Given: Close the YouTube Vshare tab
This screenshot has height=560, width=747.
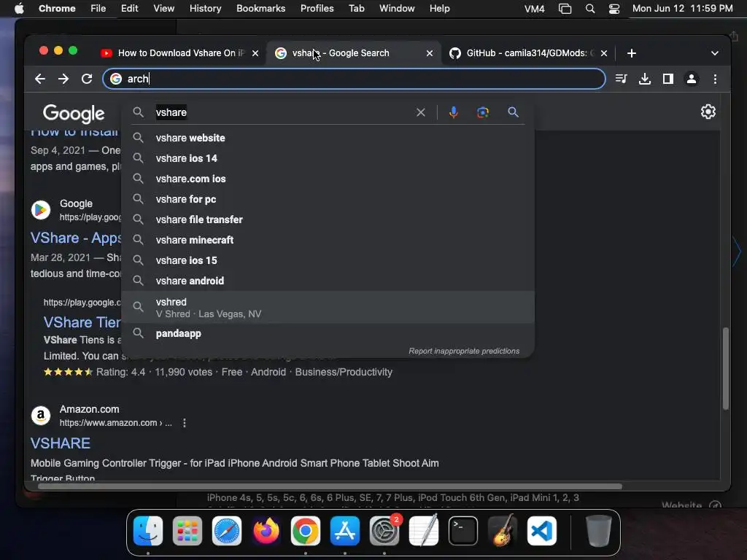Looking at the screenshot, I should click(255, 53).
